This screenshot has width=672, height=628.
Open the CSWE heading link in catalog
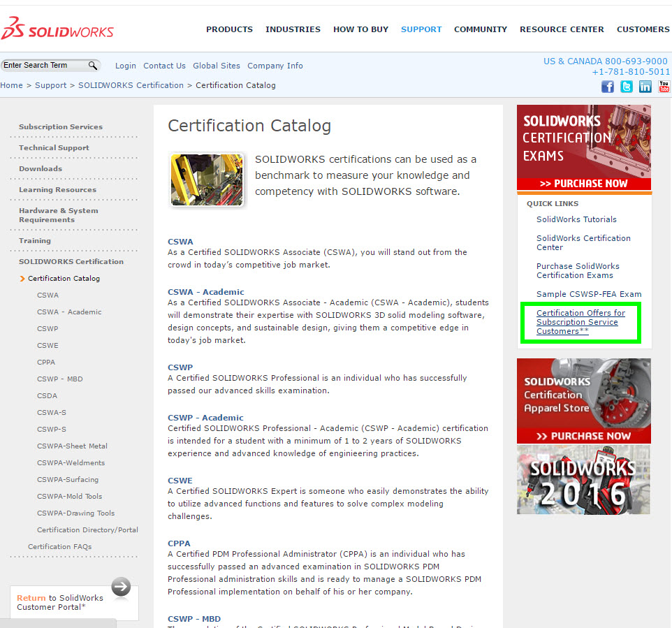click(x=180, y=481)
